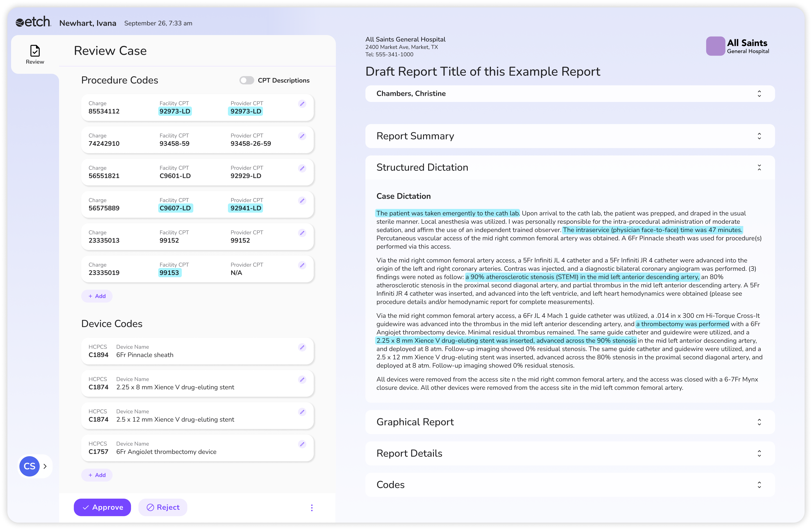The width and height of the screenshot is (812, 530).
Task: Add a new procedure code
Action: (x=97, y=296)
